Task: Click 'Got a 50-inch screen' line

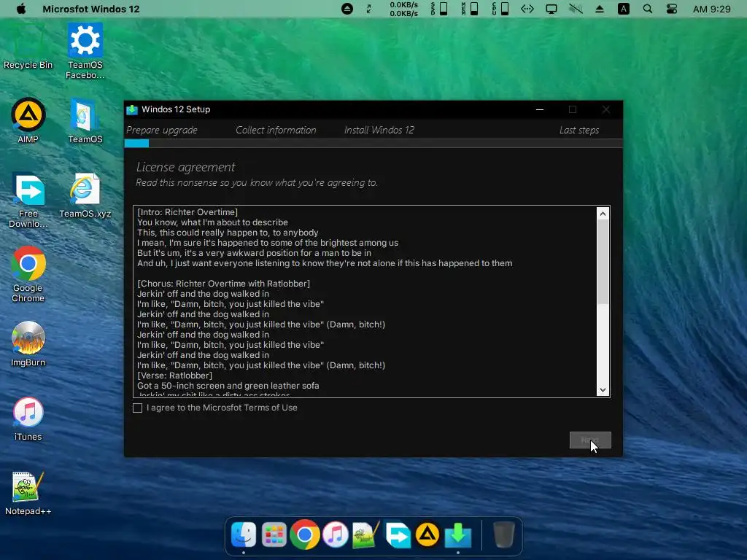Action: point(228,386)
